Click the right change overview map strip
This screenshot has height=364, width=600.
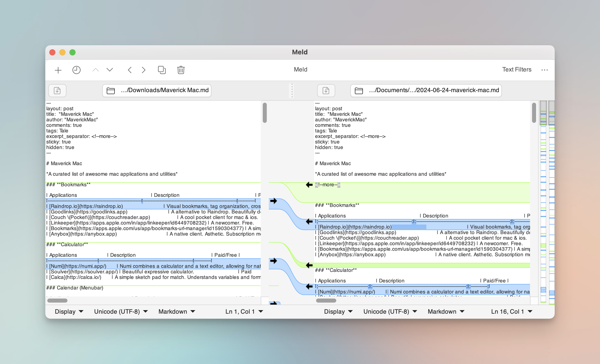click(x=552, y=203)
